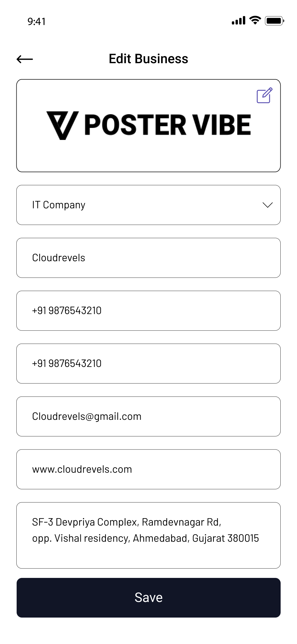
Task: Tap the 9:41 clock in status bar
Action: pos(37,21)
